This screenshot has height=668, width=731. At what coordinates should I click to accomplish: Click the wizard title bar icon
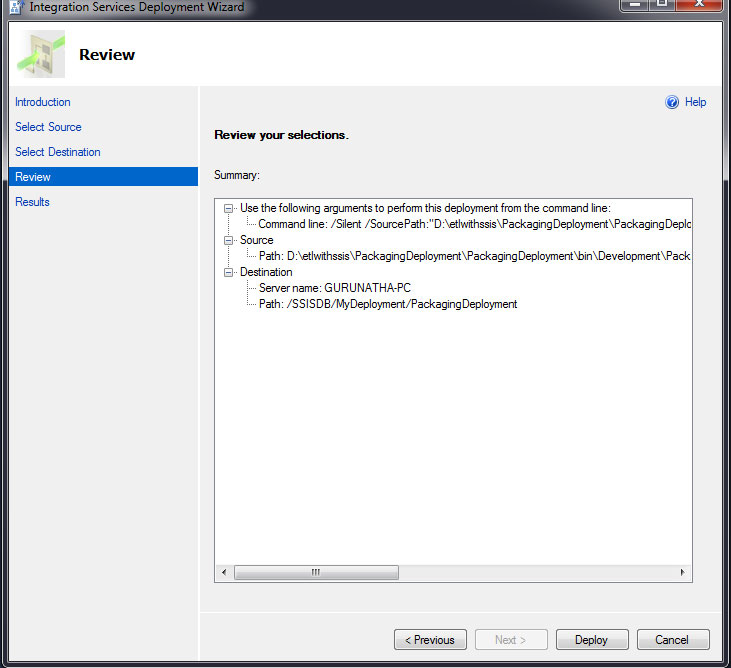(x=17, y=7)
